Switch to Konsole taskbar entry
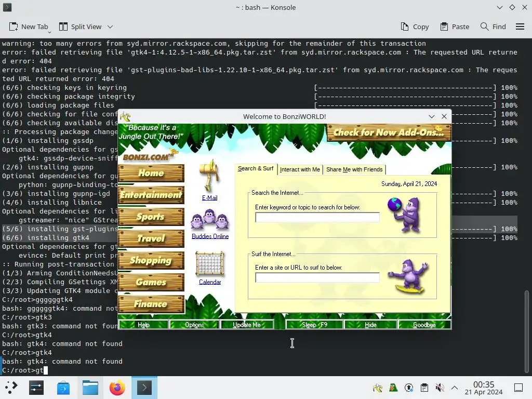Viewport: 532px width, 399px height. coord(144,388)
